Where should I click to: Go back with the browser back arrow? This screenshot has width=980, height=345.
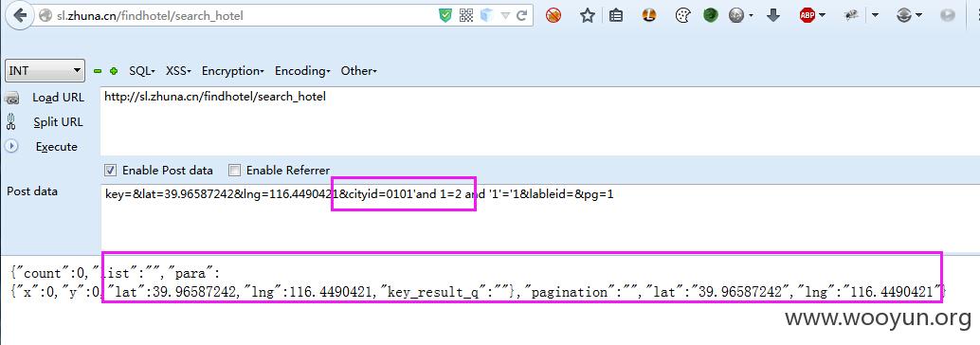pos(19,15)
